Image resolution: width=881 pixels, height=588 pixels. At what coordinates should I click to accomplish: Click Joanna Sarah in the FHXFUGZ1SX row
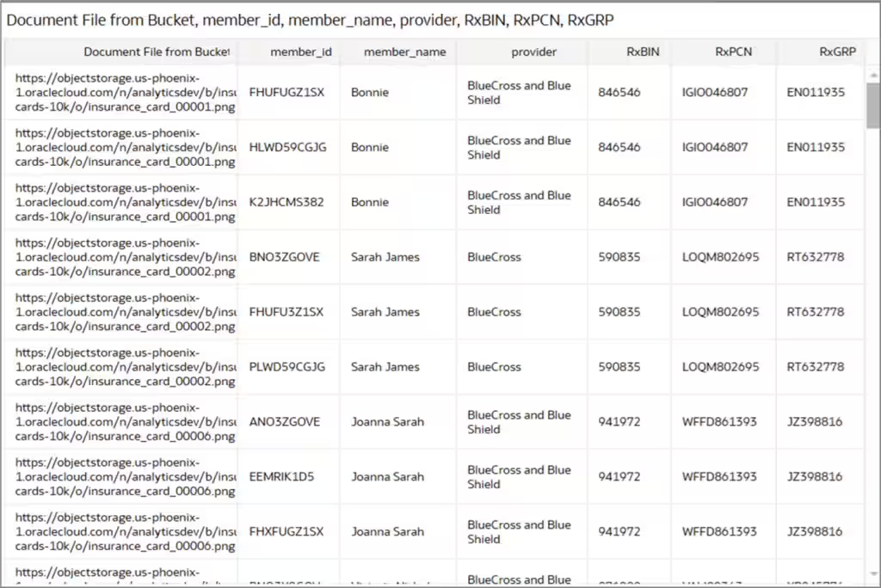tap(387, 532)
